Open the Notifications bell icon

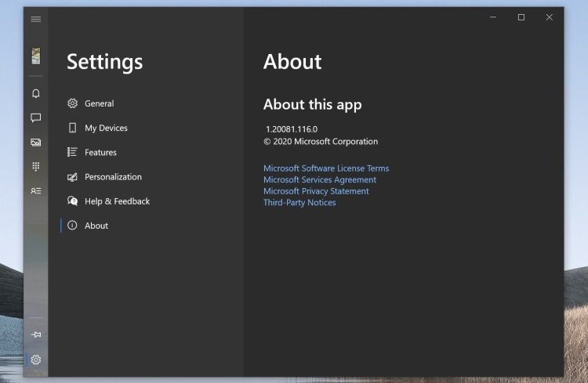(x=36, y=94)
